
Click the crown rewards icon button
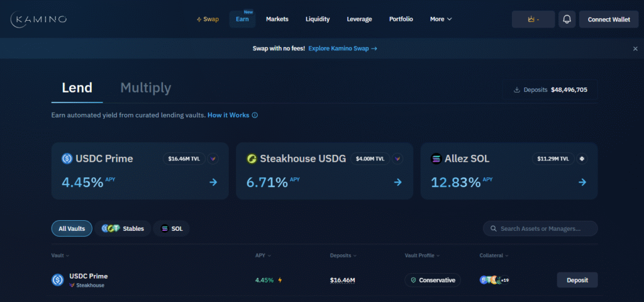[533, 20]
